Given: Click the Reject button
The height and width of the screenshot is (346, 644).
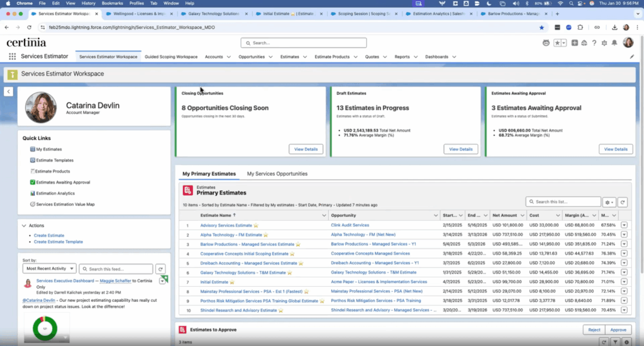Looking at the screenshot, I should (x=594, y=330).
